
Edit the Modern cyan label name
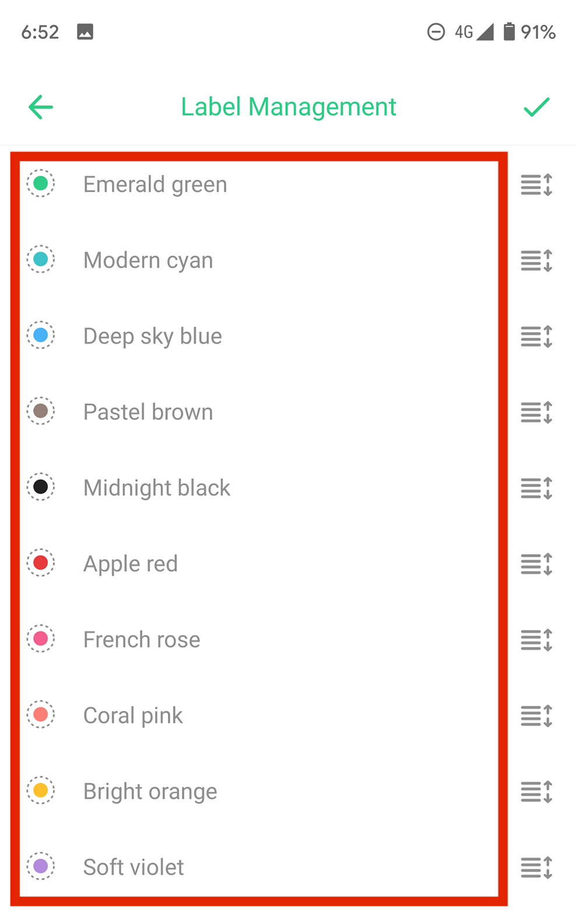point(148,260)
